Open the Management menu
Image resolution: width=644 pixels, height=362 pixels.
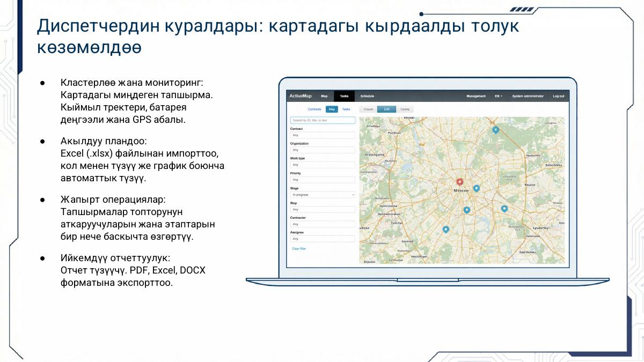(x=476, y=96)
